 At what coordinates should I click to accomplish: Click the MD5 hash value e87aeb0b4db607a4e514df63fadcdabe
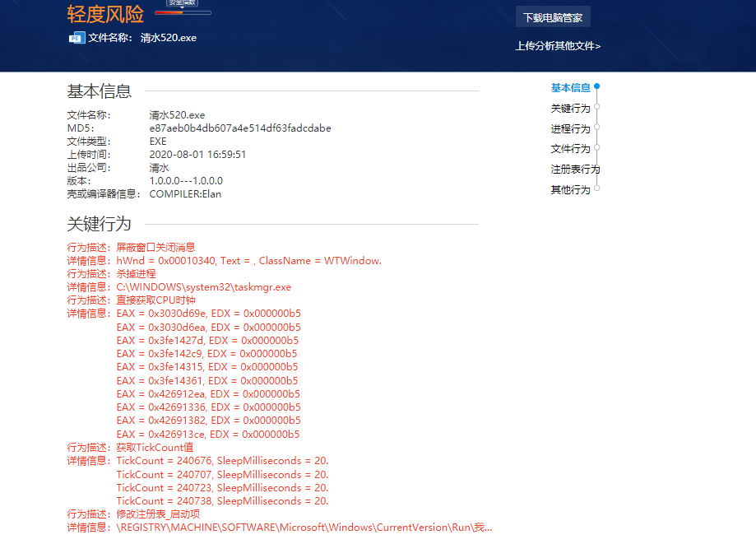[x=240, y=128]
